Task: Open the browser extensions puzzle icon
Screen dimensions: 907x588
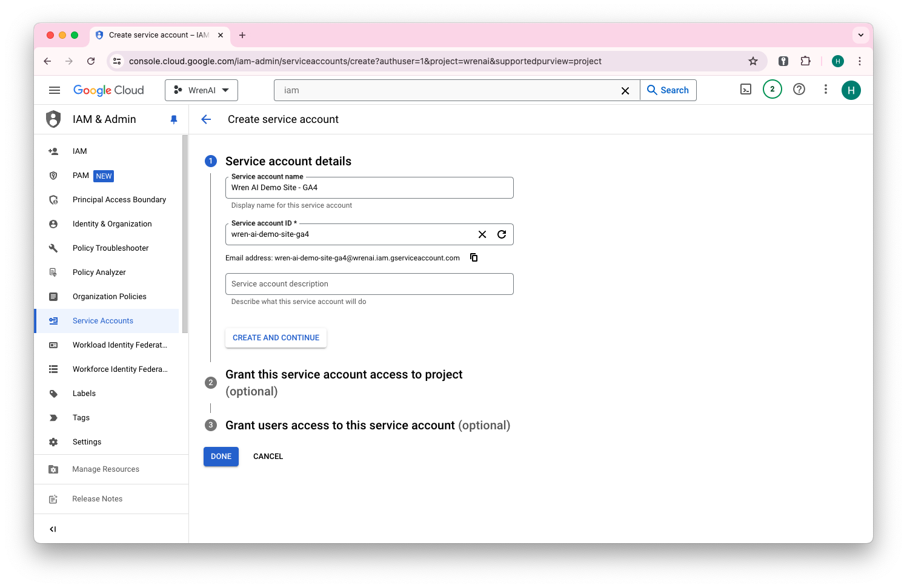Action: (x=805, y=61)
